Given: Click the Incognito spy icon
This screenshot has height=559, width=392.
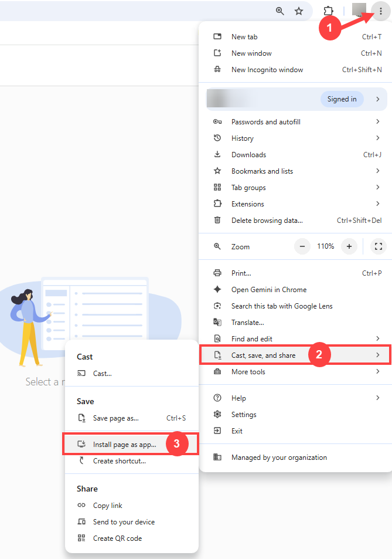Looking at the screenshot, I should [217, 69].
